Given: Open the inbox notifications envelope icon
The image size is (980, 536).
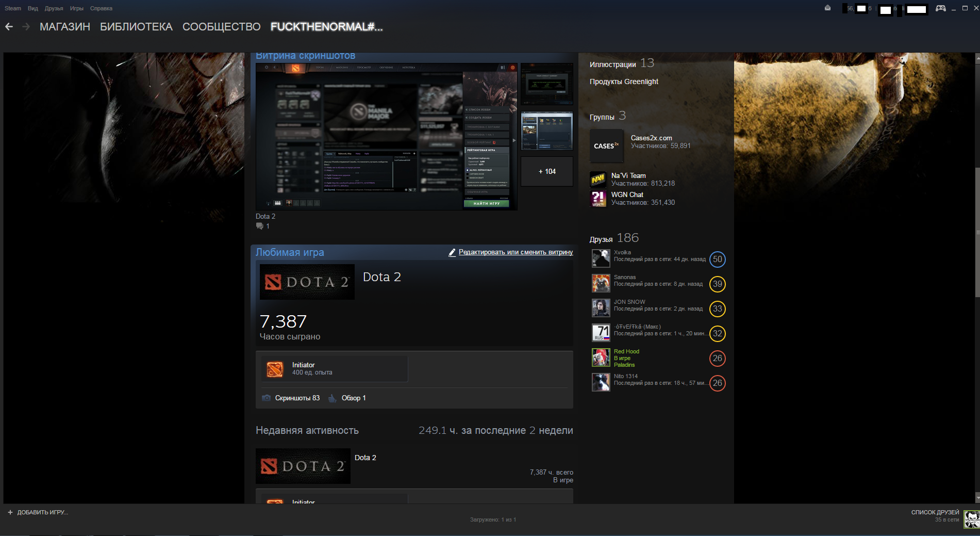Looking at the screenshot, I should (x=827, y=8).
